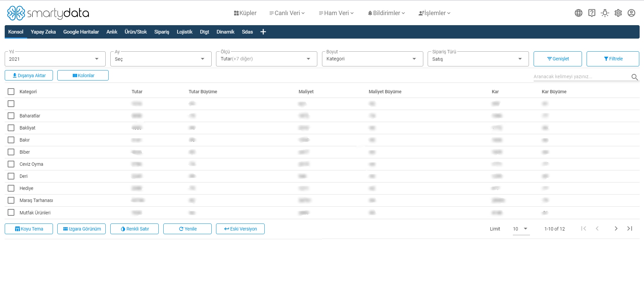Screen dimensions: 644x306
Task: Switch to the Yapay Zeka tab
Action: tap(43, 32)
